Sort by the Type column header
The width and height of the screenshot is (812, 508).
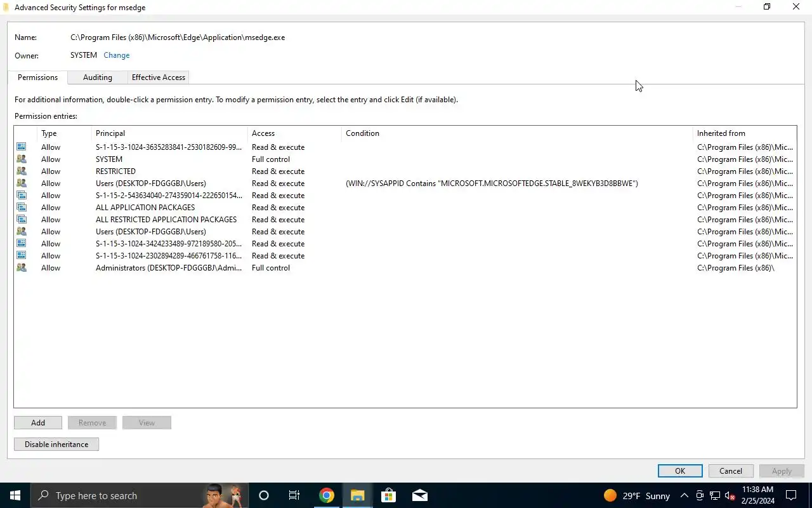[65, 133]
